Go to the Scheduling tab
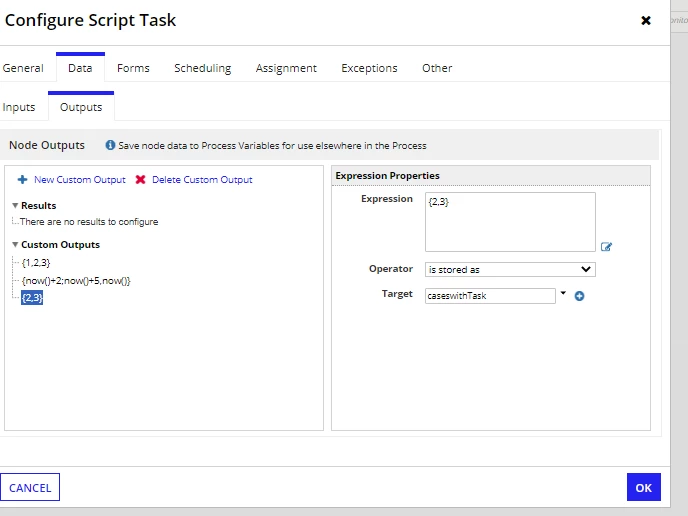This screenshot has width=688, height=516. [x=203, y=68]
